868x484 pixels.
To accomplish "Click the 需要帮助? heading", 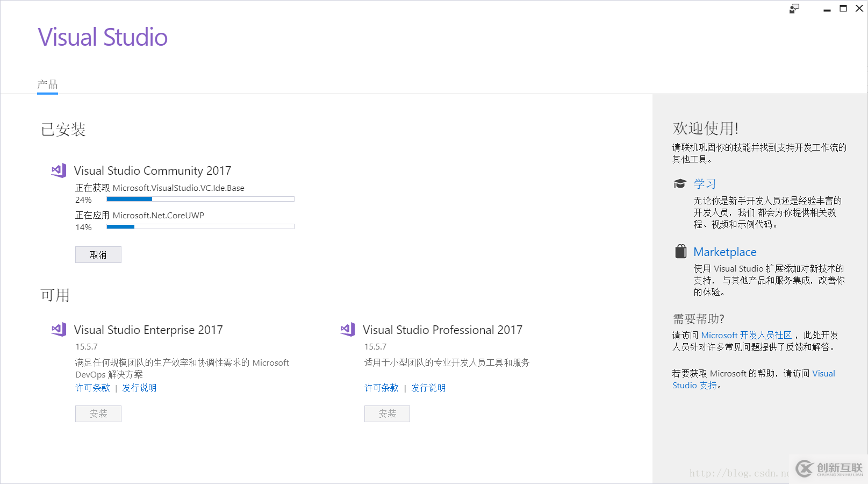I will [x=699, y=319].
